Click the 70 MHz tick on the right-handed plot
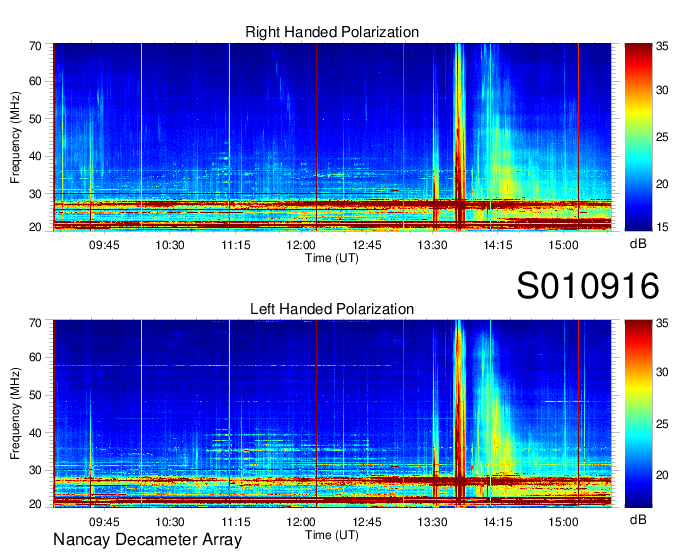The image size is (680, 552). click(35, 46)
